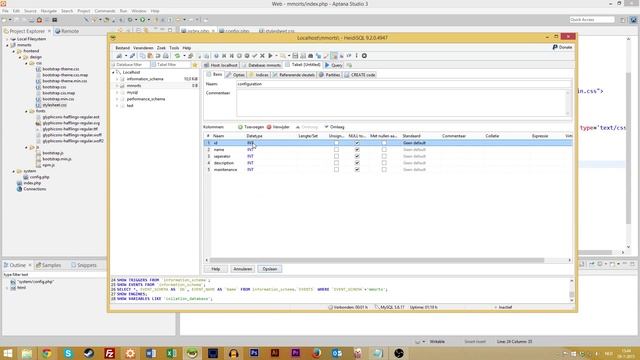This screenshot has width=640, height=360.
Task: Click the copy icon in HeidiSQL toolbar
Action: (142, 56)
